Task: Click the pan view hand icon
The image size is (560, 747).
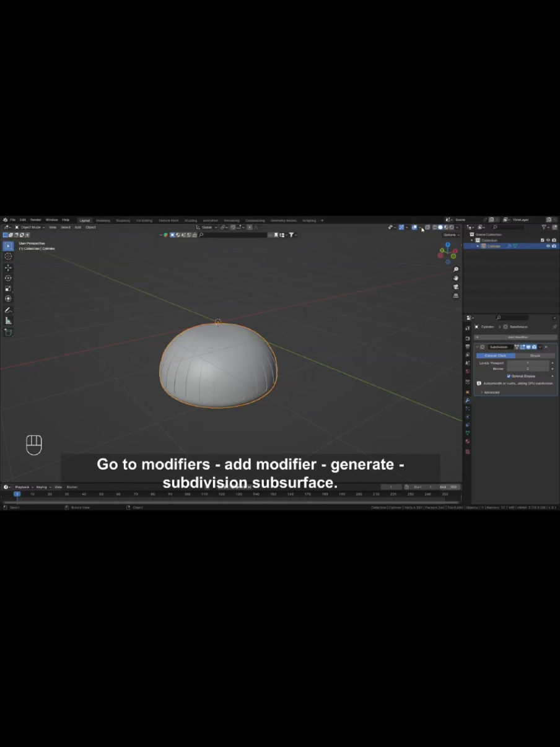Action: coord(456,278)
